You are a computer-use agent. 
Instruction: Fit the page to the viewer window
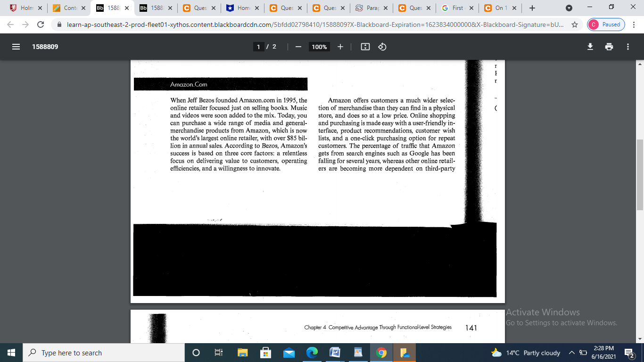pyautogui.click(x=365, y=47)
